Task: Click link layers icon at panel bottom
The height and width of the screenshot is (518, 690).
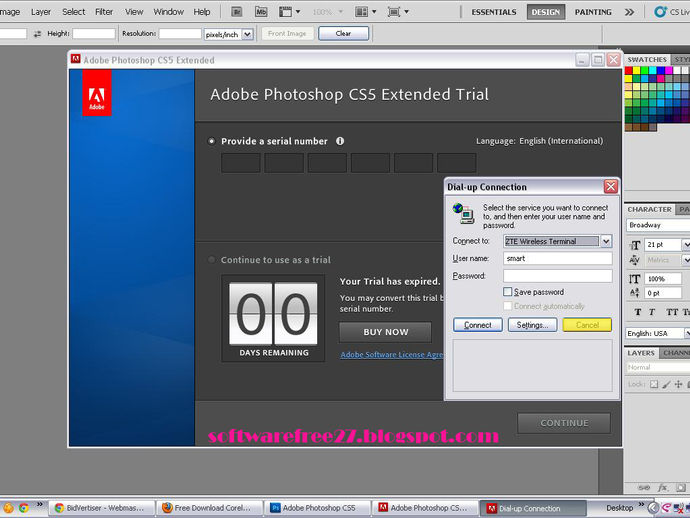Action: 644,488
